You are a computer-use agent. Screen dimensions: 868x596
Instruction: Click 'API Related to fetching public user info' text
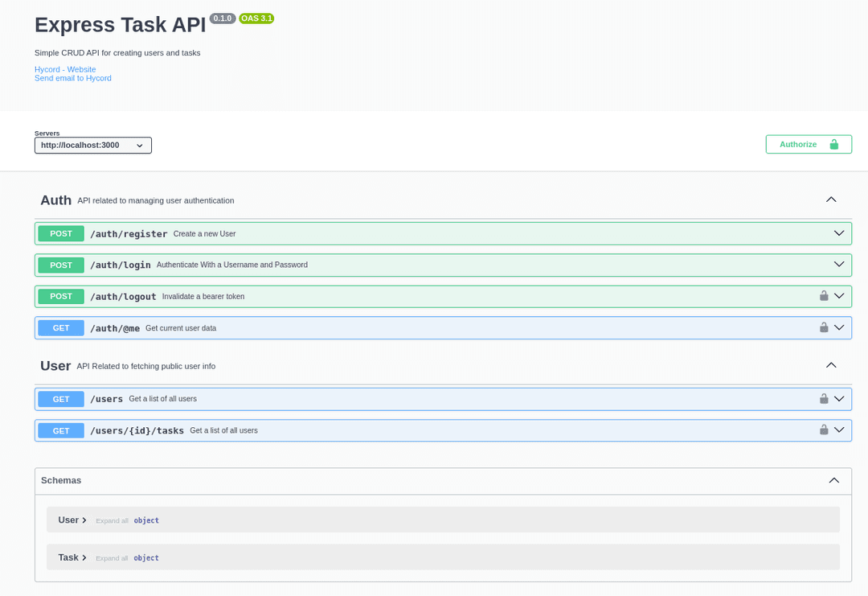pos(146,366)
